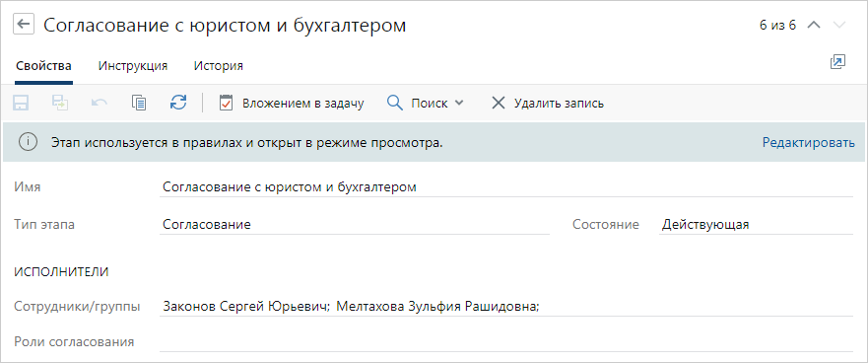Click the save diskette icon
The height and width of the screenshot is (363, 868).
point(21,104)
